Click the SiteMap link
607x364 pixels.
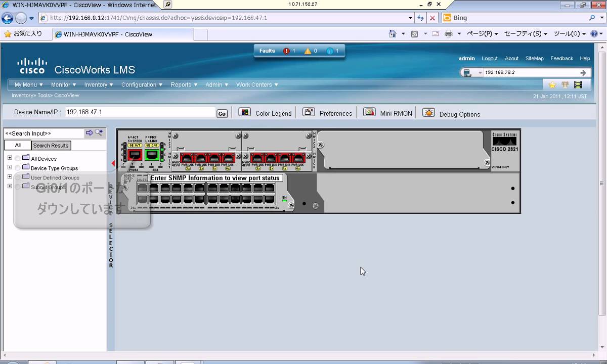[x=535, y=59]
